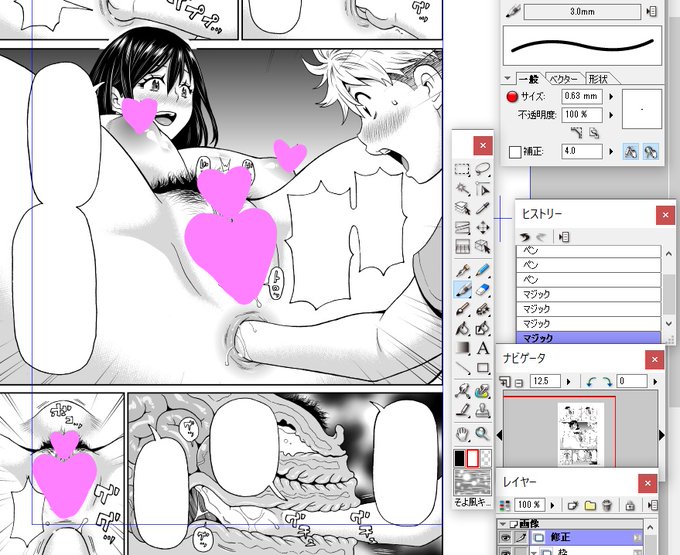
Task: Select the Eyedropper tool
Action: 482,209
